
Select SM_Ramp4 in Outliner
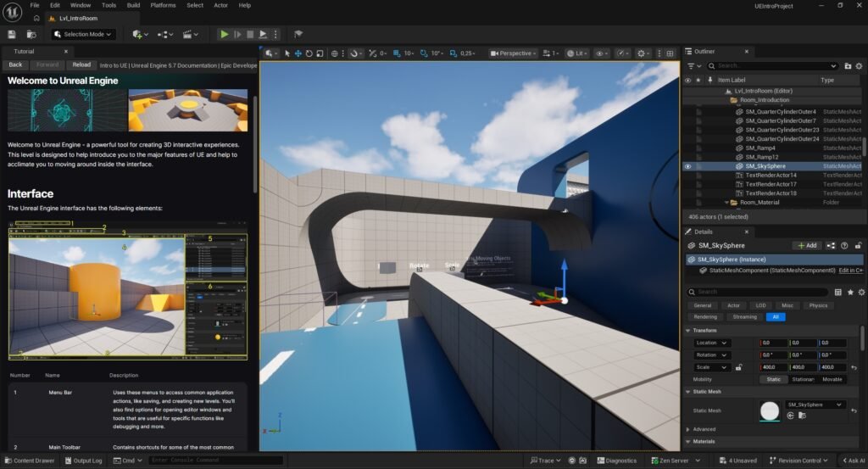click(760, 148)
